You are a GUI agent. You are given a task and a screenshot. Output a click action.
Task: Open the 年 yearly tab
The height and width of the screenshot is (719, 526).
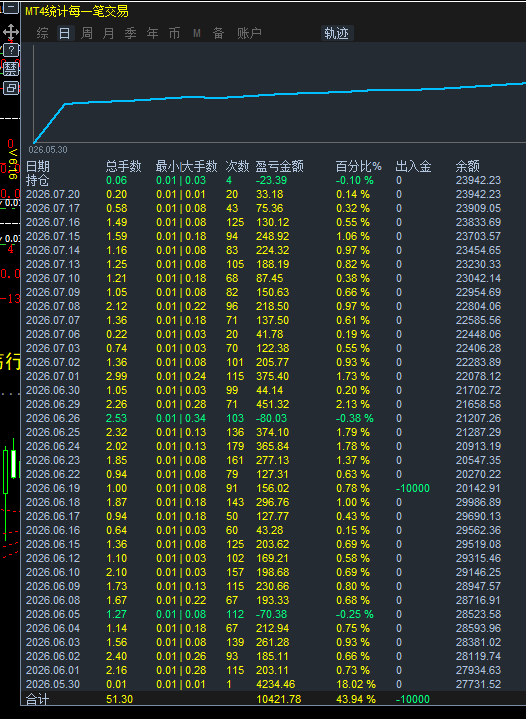153,33
